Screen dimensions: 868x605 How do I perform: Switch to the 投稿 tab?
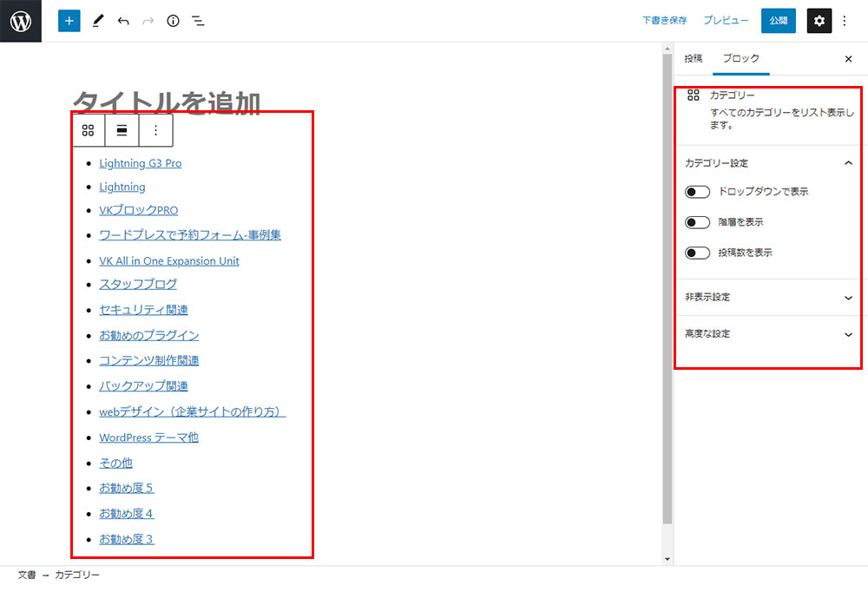tap(693, 59)
